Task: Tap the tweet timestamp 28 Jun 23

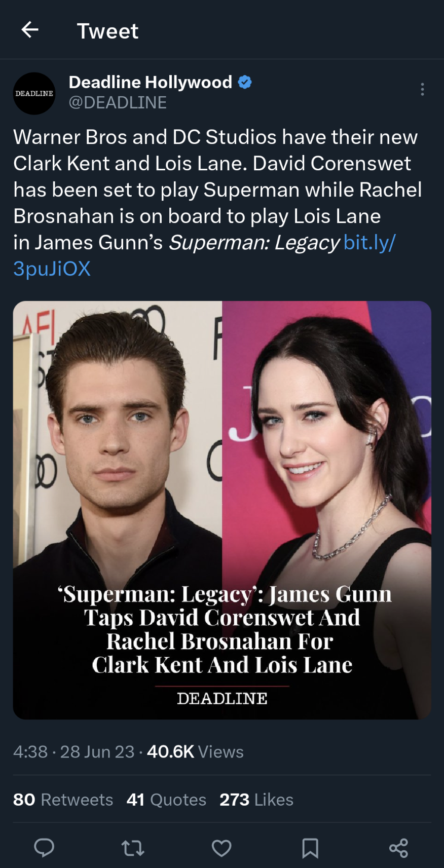Action: point(97,751)
